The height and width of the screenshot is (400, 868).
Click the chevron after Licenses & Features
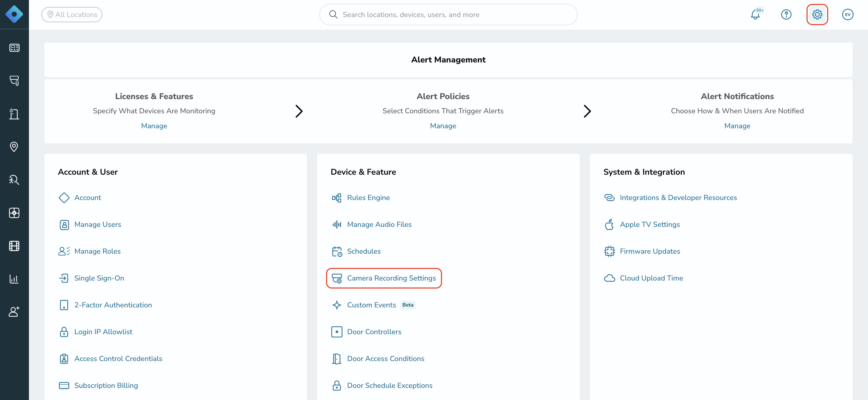click(299, 111)
